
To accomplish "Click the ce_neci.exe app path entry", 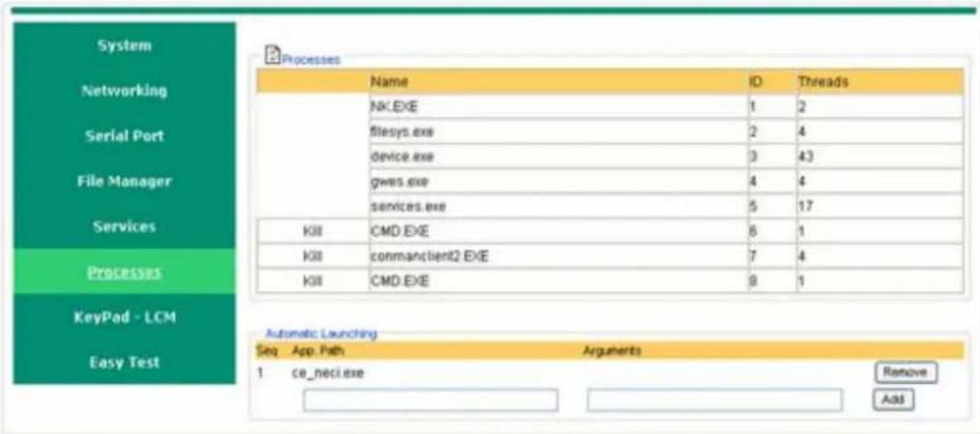I will tap(328, 373).
